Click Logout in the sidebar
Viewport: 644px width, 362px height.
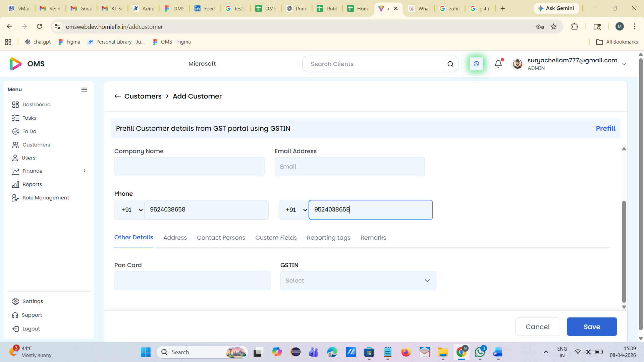pyautogui.click(x=31, y=329)
